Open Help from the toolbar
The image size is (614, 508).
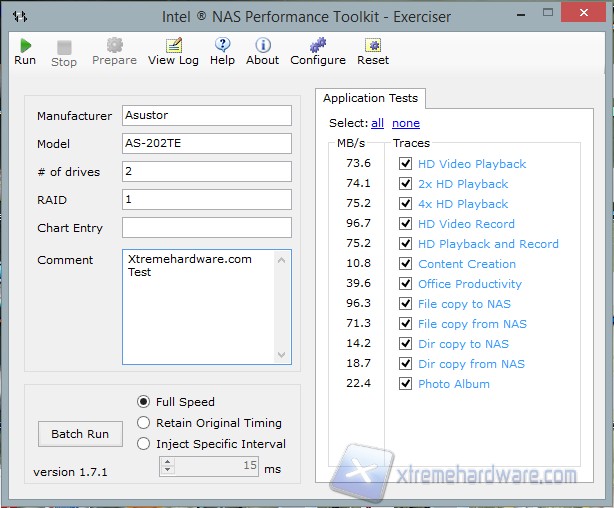[222, 46]
